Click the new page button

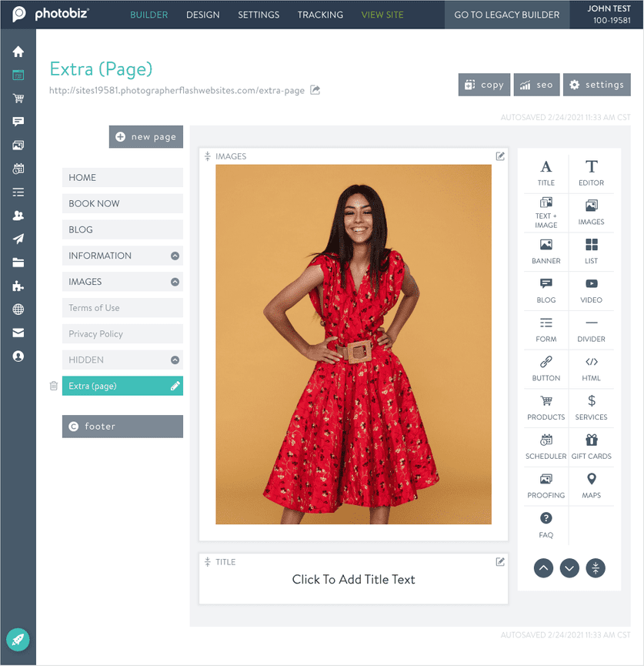point(146,137)
